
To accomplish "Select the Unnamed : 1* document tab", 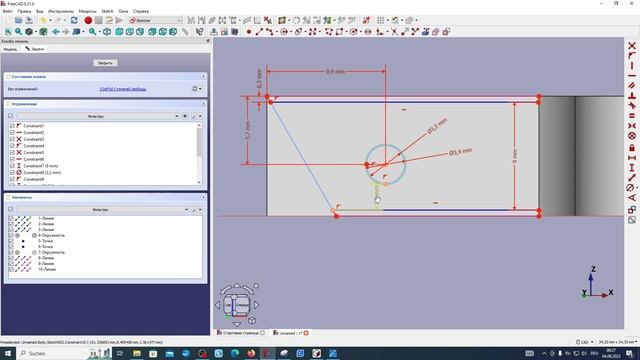I will click(291, 333).
